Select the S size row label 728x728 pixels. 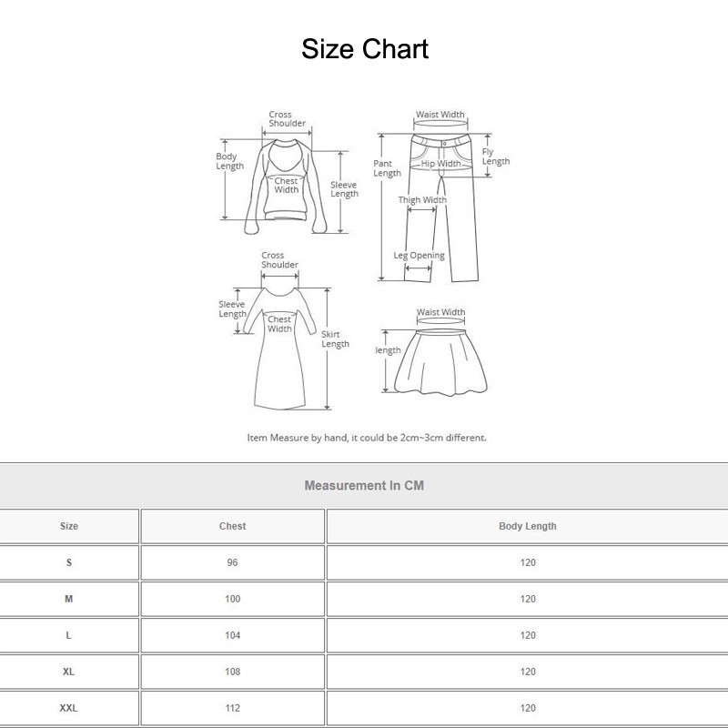pos(69,562)
